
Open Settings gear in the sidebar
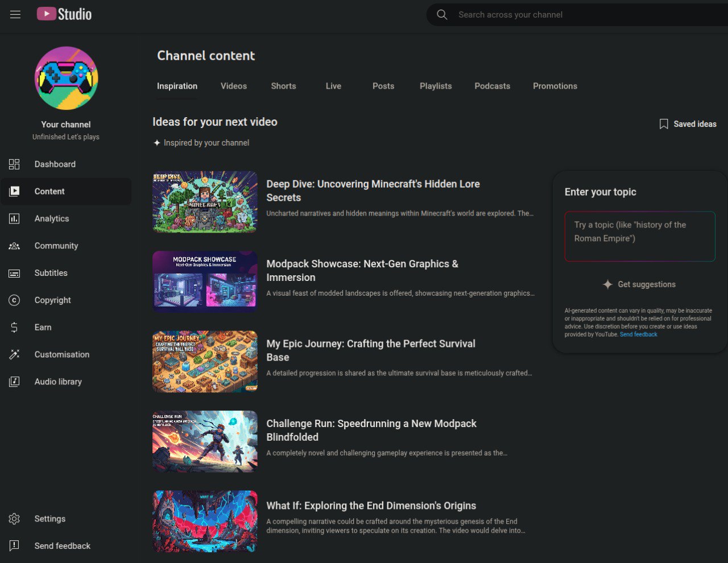(x=14, y=519)
